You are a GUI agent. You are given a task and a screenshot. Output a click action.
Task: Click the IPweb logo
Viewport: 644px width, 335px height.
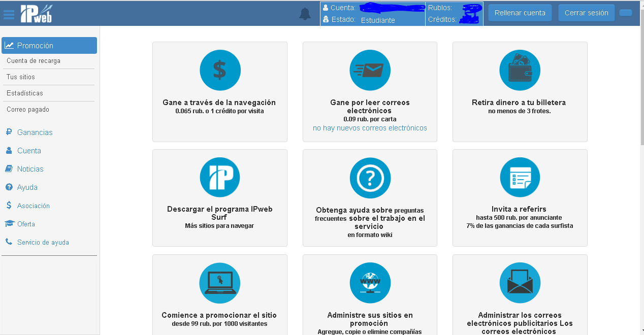(36, 14)
